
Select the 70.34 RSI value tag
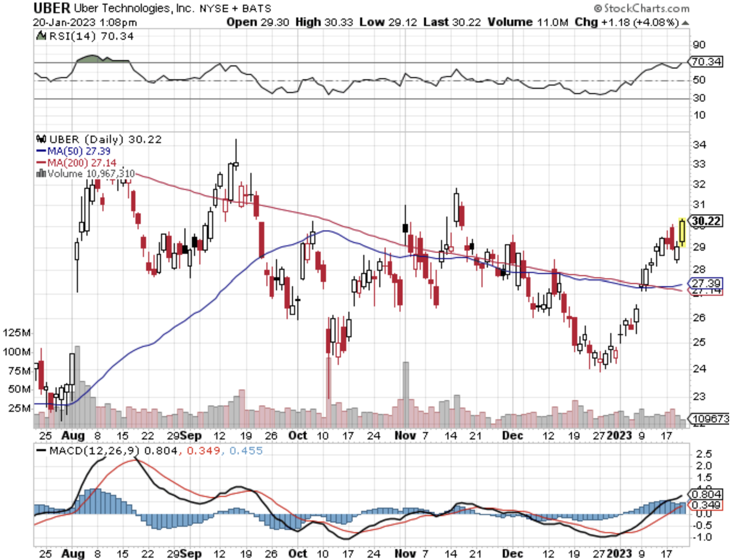pos(706,62)
